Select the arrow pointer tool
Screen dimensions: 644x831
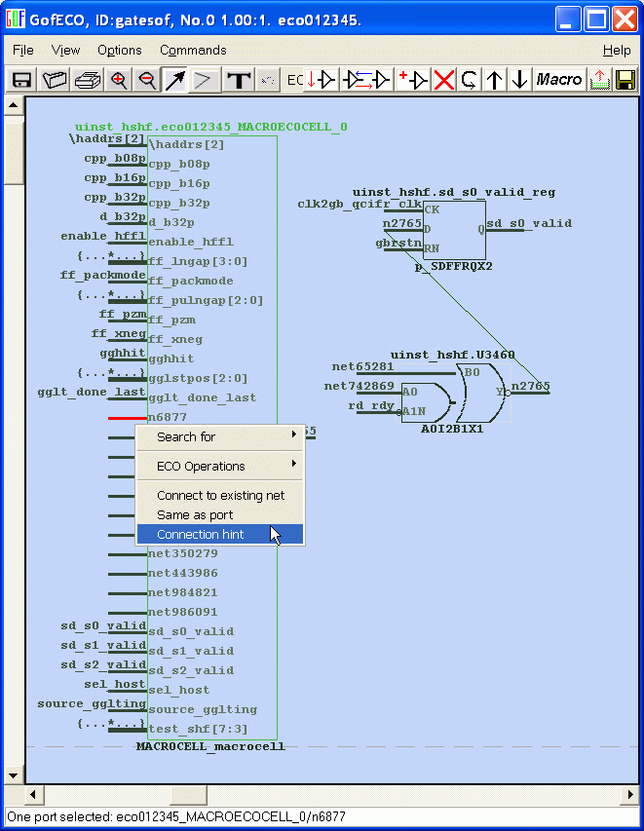coord(175,80)
